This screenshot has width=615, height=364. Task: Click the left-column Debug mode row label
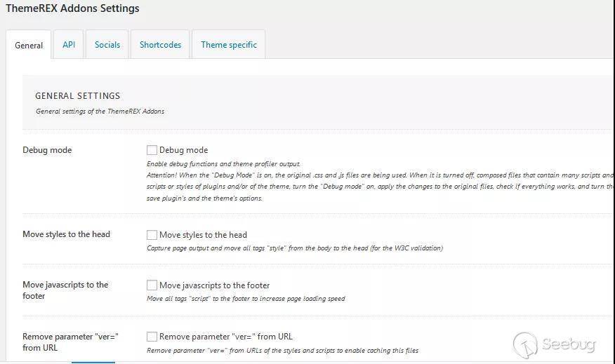pyautogui.click(x=47, y=150)
